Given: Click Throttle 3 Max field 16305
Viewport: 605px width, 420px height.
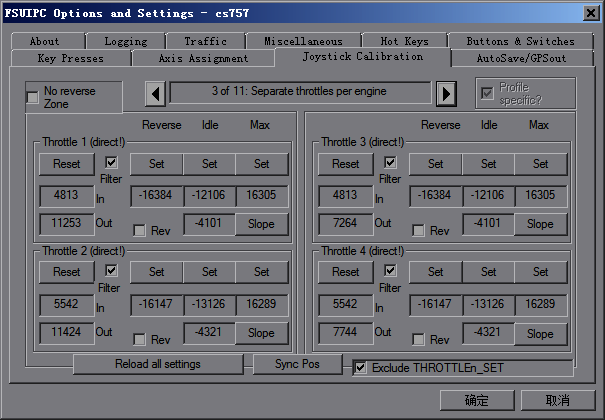Looking at the screenshot, I should [x=541, y=196].
